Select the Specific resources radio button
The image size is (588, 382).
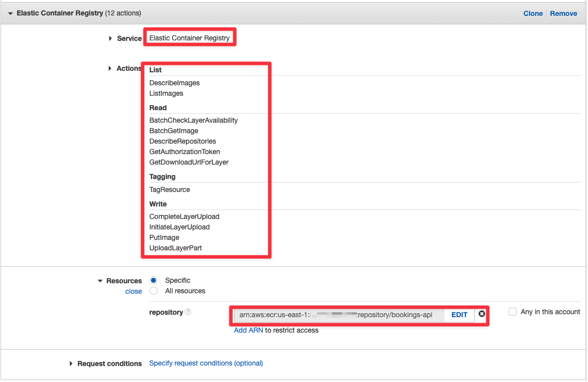tap(153, 280)
